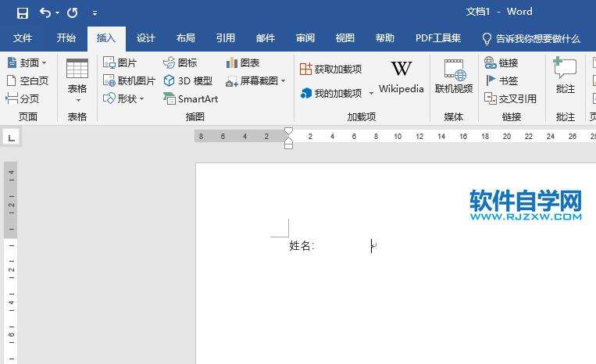Switch to the 设计 tab
The height and width of the screenshot is (364, 596).
(146, 38)
